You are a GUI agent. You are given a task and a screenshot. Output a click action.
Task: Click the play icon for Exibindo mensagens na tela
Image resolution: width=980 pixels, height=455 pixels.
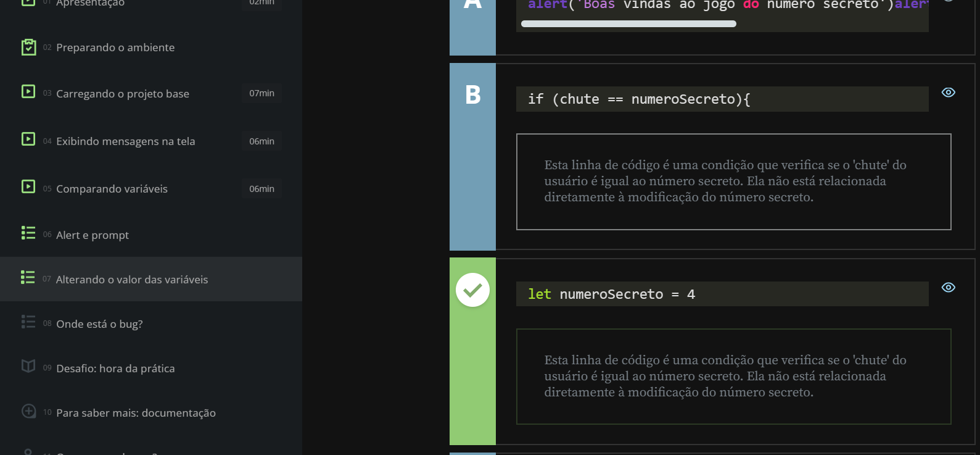point(28,139)
